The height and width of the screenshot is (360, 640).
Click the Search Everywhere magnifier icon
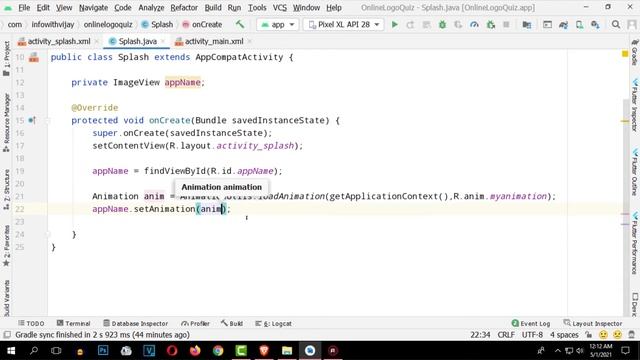pyautogui.click(x=616, y=24)
